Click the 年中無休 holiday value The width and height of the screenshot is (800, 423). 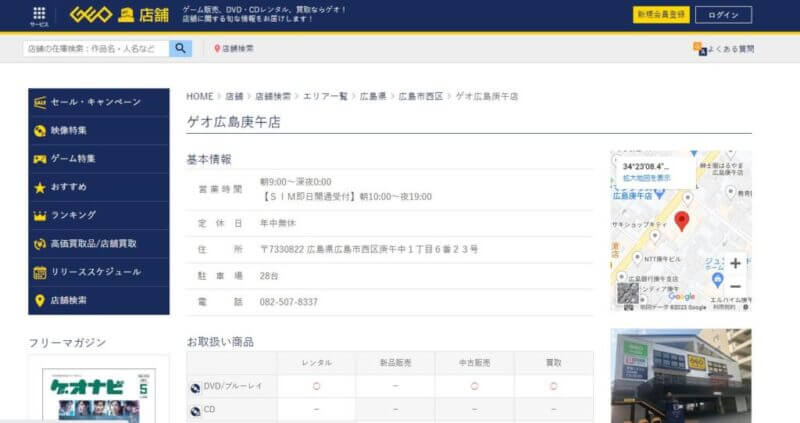(x=278, y=223)
